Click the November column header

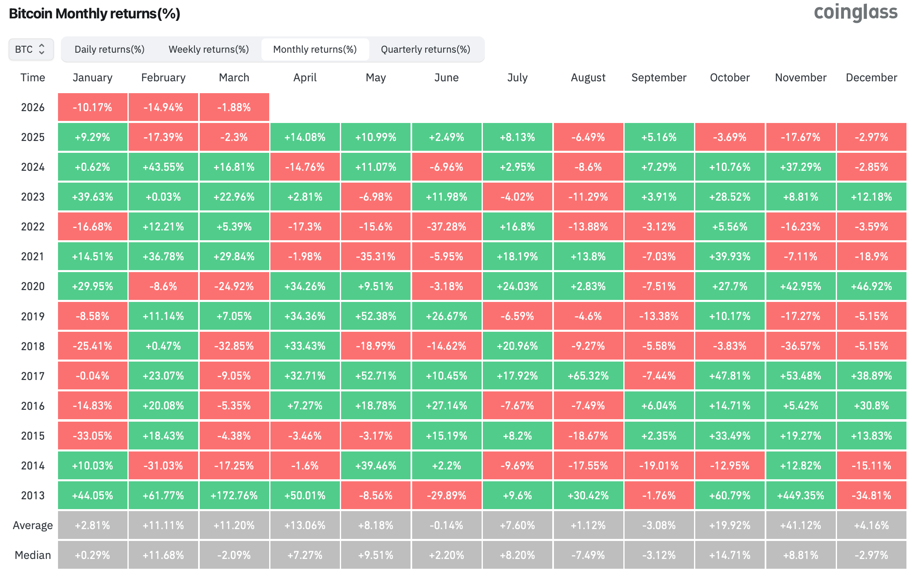click(800, 78)
